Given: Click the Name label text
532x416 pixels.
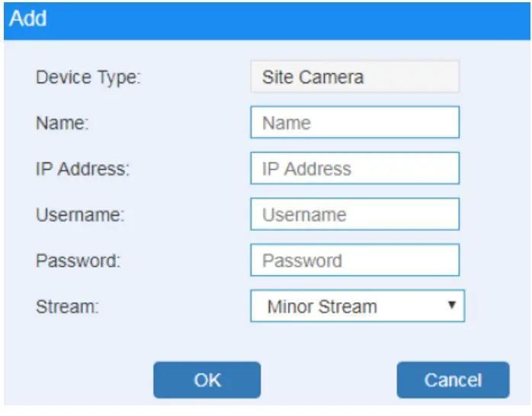Looking at the screenshot, I should 62,123.
